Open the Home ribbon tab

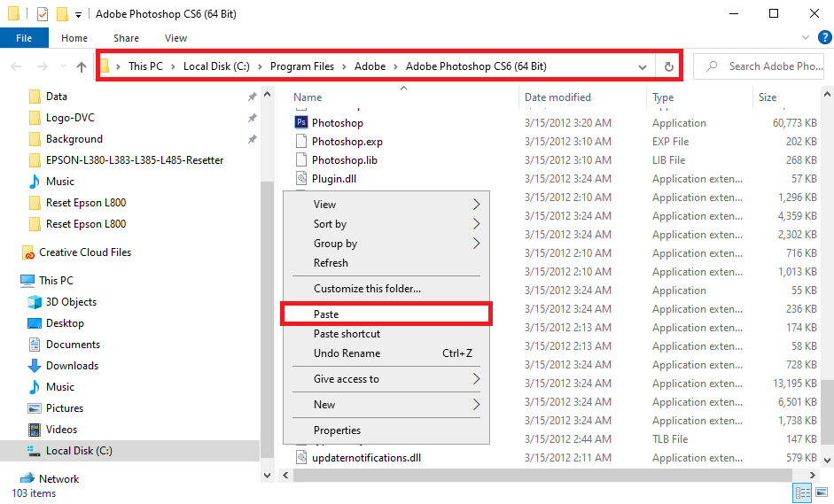pyautogui.click(x=74, y=38)
